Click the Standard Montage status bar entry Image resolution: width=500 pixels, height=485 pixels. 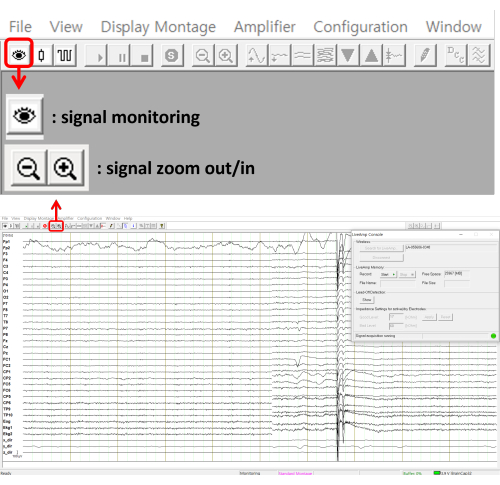pyautogui.click(x=295, y=473)
